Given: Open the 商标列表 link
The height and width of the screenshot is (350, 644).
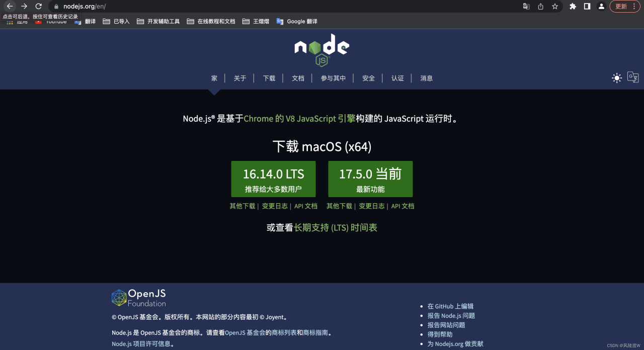Looking at the screenshot, I should [284, 333].
